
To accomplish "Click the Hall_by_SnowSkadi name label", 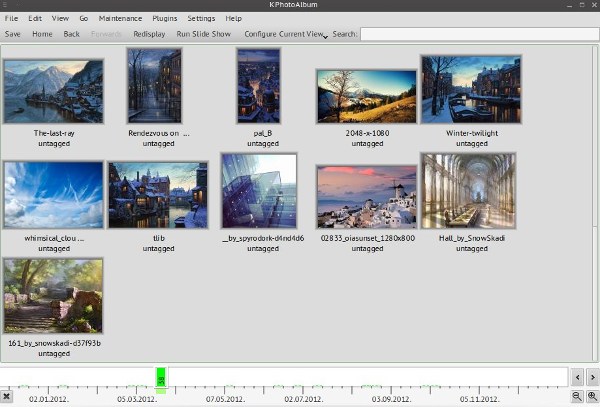I will coord(472,238).
